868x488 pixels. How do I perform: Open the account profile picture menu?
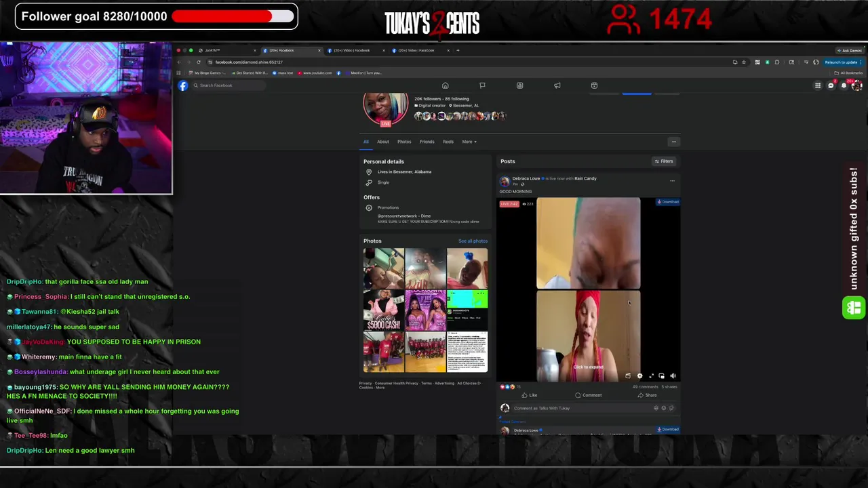pyautogui.click(x=856, y=85)
